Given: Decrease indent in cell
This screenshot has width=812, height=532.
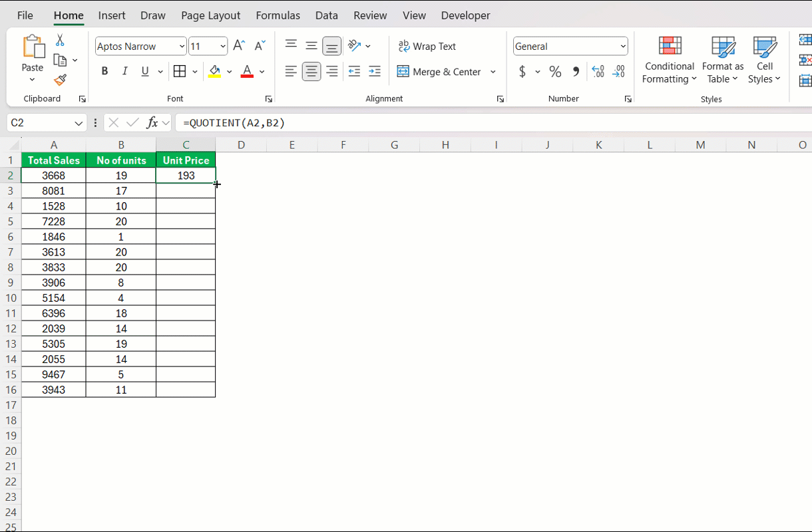Looking at the screenshot, I should 354,71.
